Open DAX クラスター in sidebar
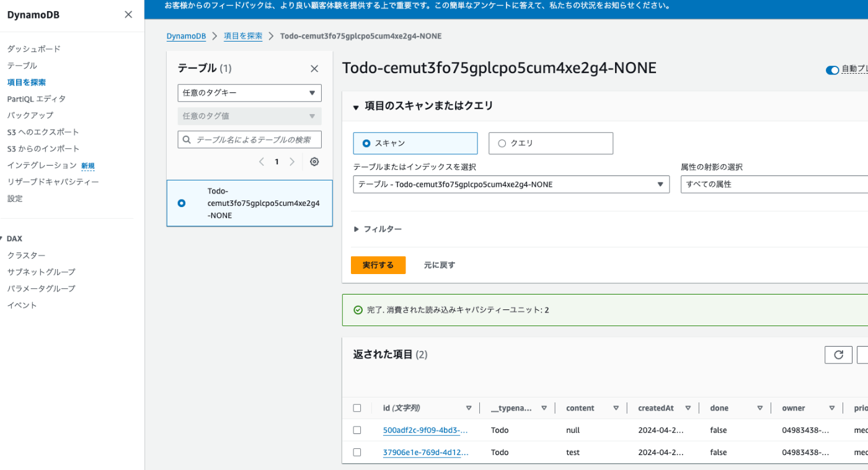The image size is (868, 470). coord(26,255)
